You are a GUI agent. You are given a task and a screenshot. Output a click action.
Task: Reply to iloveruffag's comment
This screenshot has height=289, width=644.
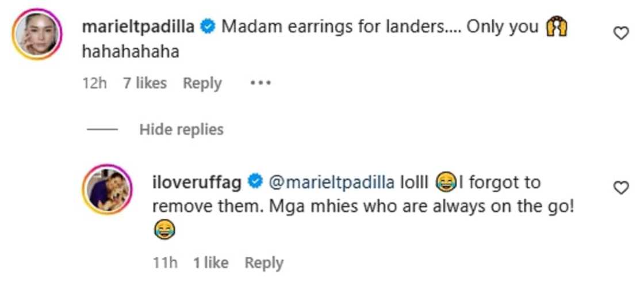264,263
